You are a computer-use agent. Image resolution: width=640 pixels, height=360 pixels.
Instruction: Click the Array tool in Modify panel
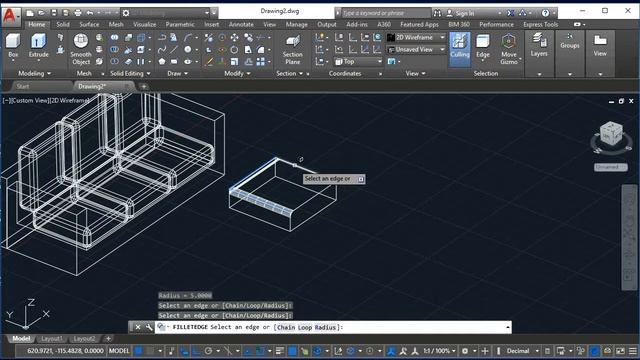(x=261, y=62)
